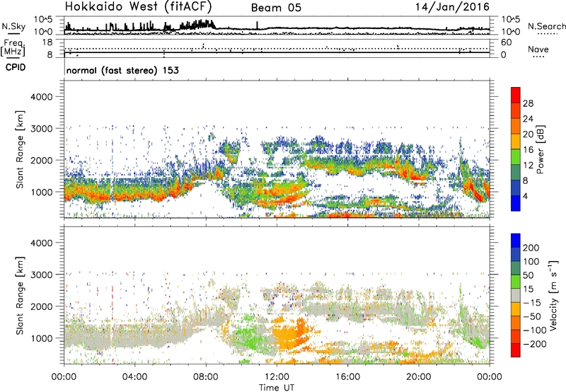
Task: Click '1000' tick on power panel axis
Action: (x=42, y=192)
